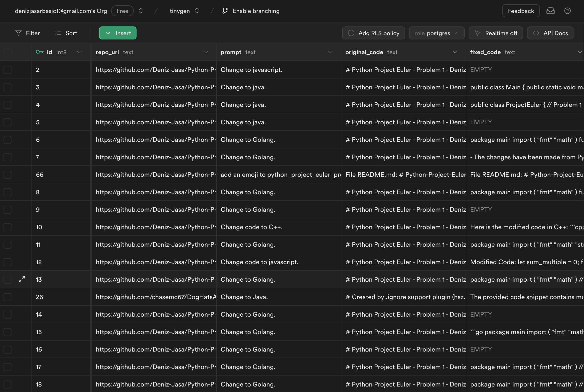The width and height of the screenshot is (584, 392).
Task: Open the fixed_code column header dropdown
Action: point(580,52)
